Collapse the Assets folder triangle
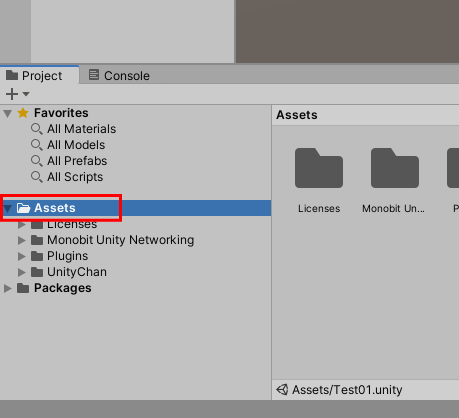459x418 pixels. pos(8,209)
